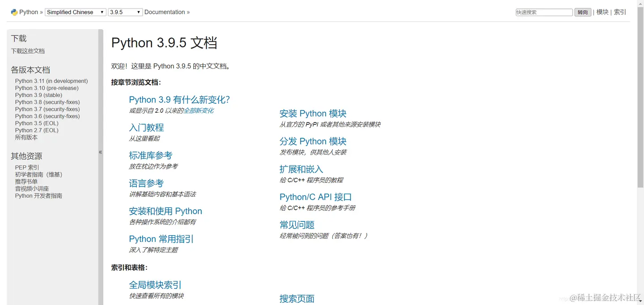Open 推荐书单 link in sidebar
This screenshot has height=305, width=644.
coord(26,182)
